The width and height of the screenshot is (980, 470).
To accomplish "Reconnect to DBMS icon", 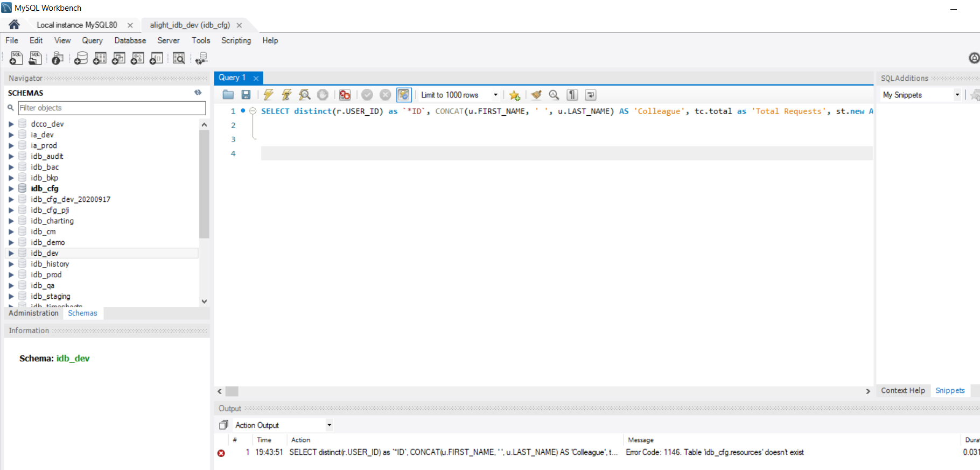I will 201,58.
